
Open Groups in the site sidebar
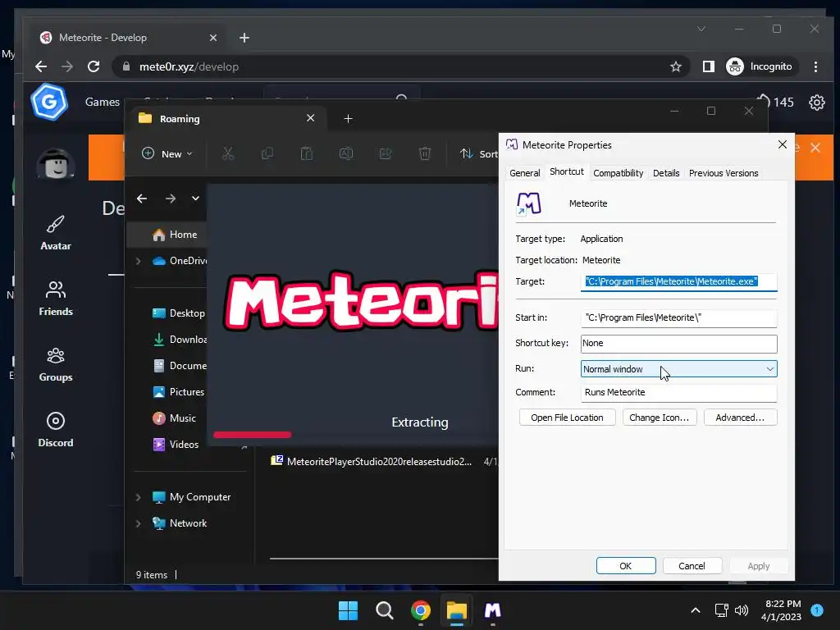click(x=56, y=364)
